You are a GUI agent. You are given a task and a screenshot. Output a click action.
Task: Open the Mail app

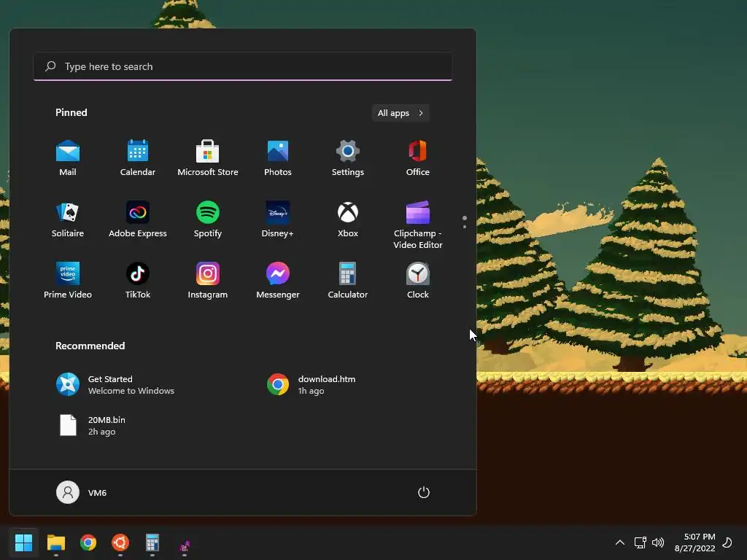point(68,158)
